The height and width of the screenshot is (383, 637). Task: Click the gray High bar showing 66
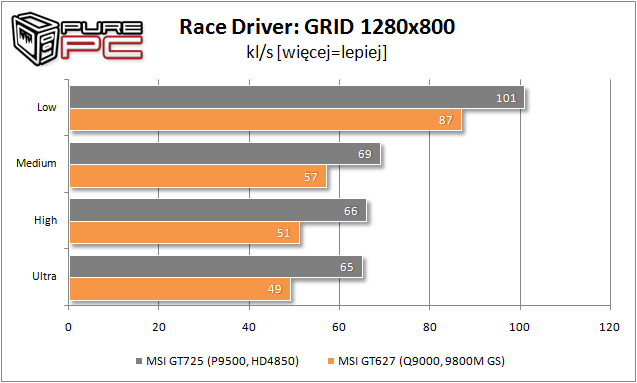(x=218, y=210)
